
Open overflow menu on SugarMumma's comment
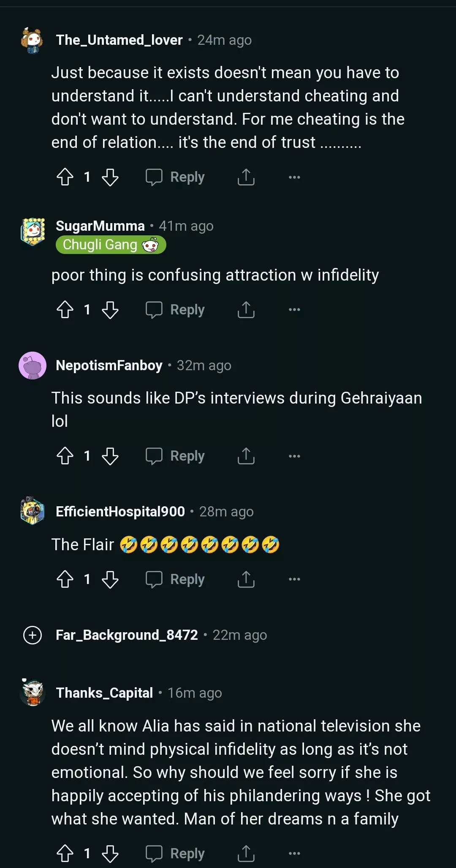(x=294, y=309)
